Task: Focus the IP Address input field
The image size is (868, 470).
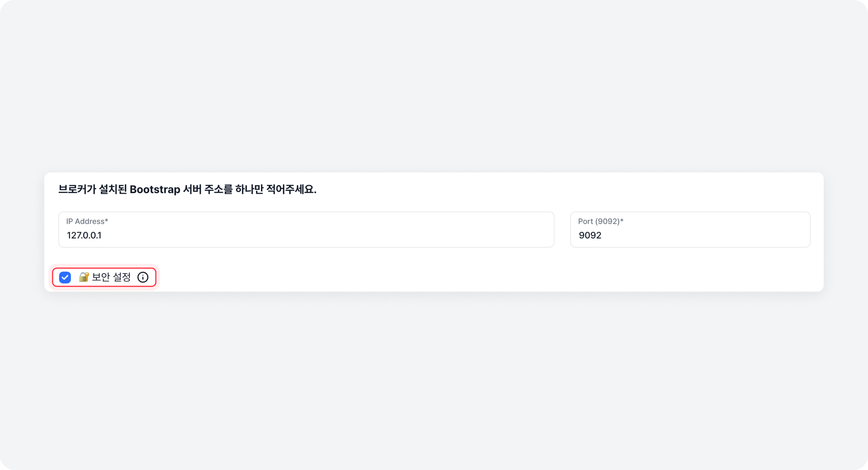Action: [306, 230]
